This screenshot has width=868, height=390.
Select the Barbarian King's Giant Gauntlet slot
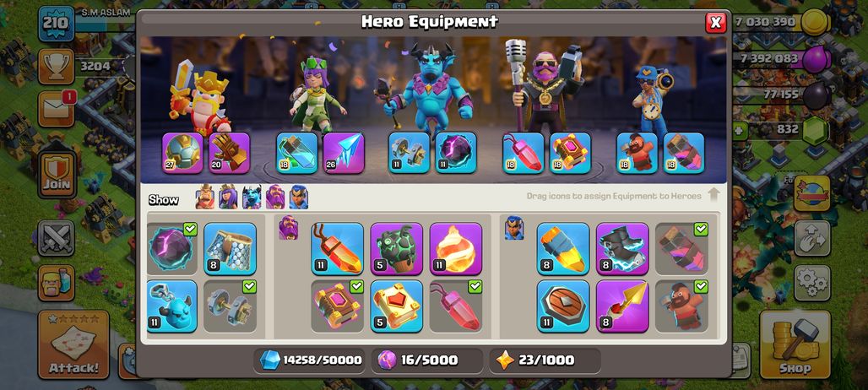(x=229, y=153)
